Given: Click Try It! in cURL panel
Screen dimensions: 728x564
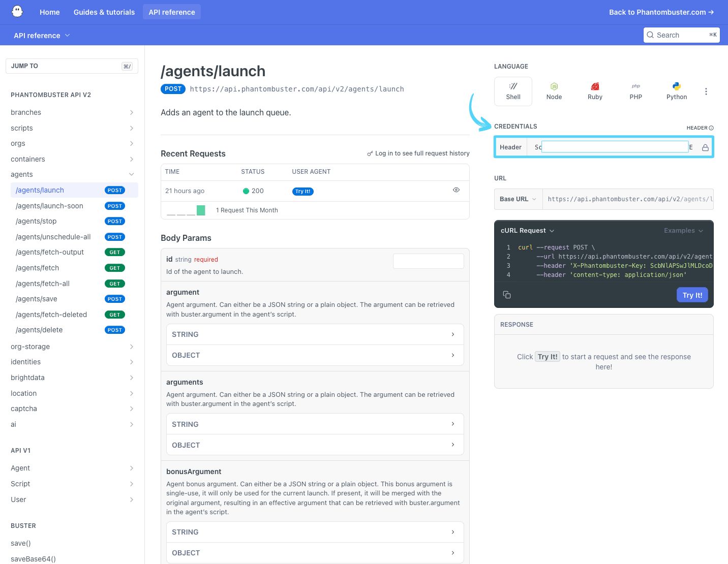Looking at the screenshot, I should click(692, 295).
